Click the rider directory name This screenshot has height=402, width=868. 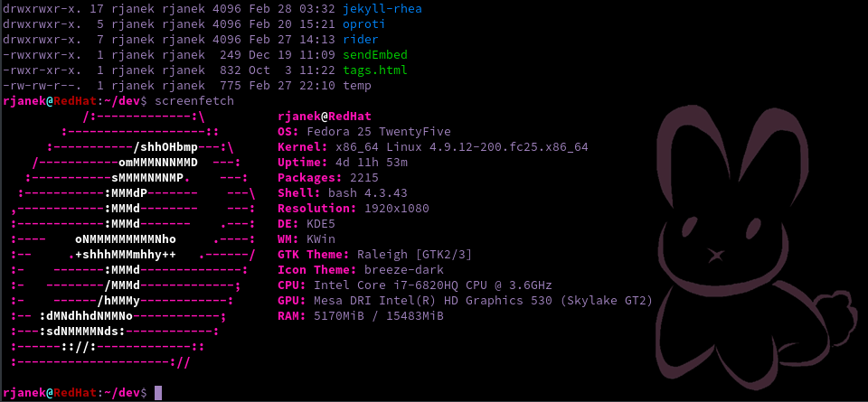pos(361,40)
